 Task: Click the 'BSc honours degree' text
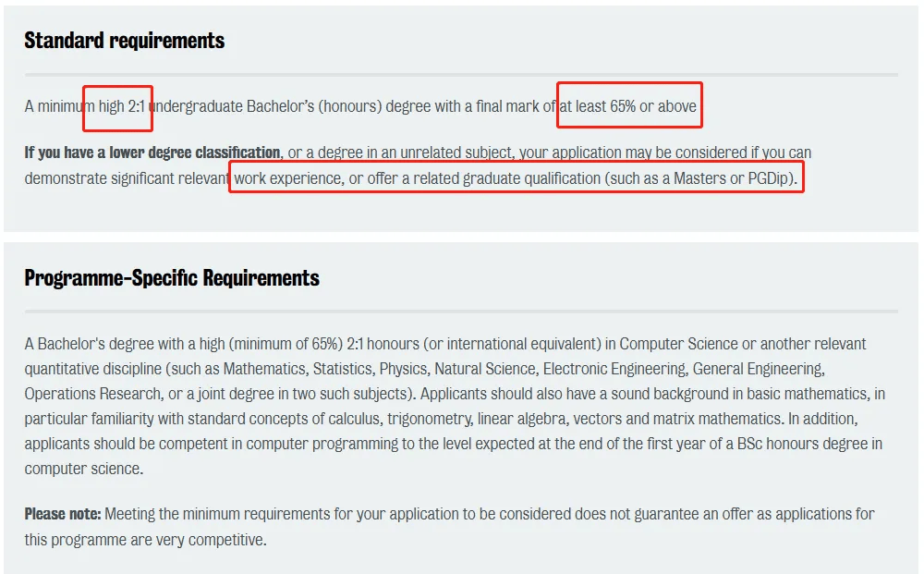point(801,444)
